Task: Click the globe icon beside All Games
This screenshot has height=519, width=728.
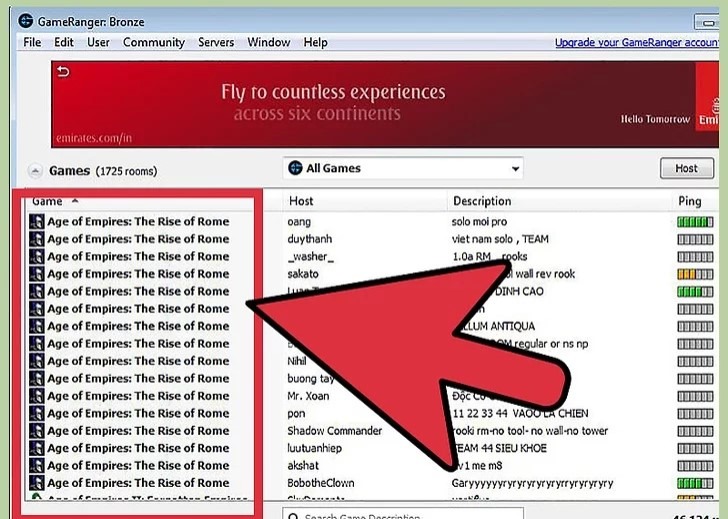Action: click(295, 168)
